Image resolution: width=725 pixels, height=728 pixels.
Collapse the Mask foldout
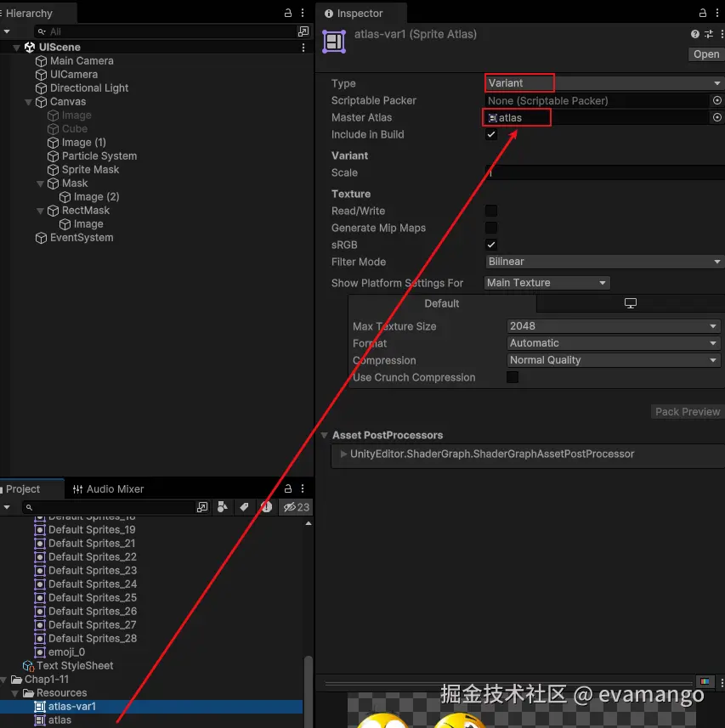pos(41,183)
